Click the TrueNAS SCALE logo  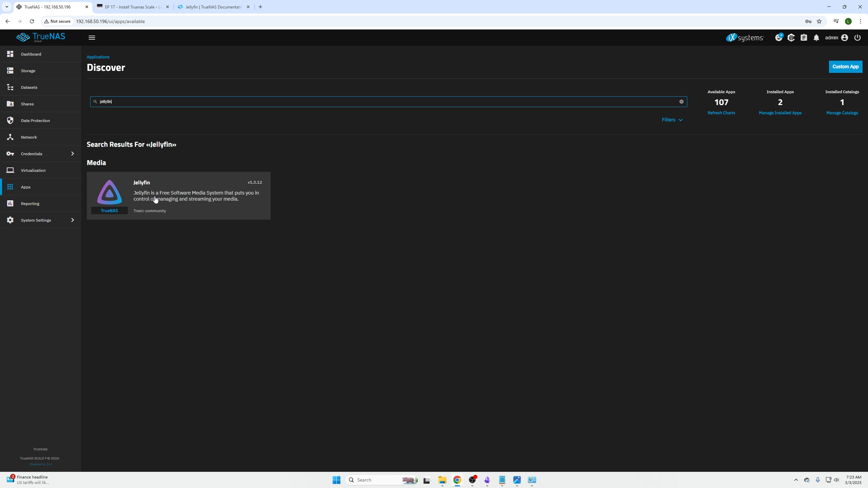point(41,37)
